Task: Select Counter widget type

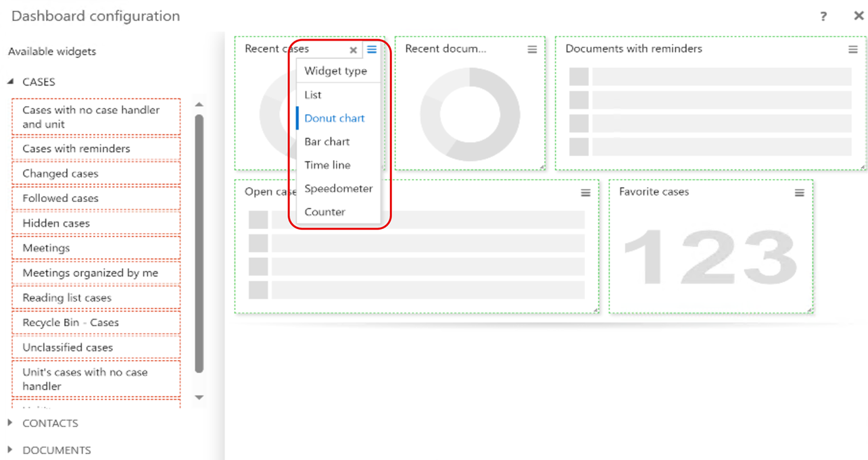Action: 324,212
